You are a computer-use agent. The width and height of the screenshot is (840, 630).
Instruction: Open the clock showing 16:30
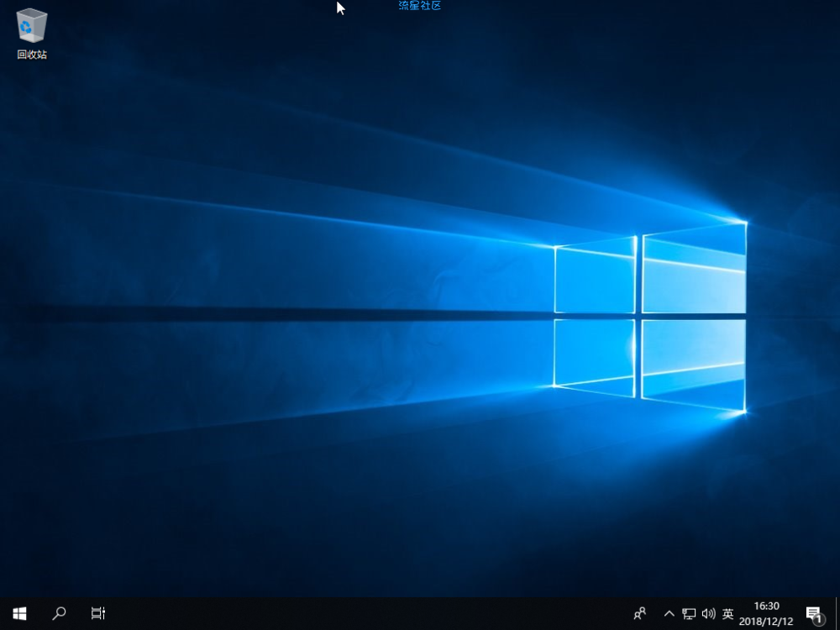tap(766, 614)
